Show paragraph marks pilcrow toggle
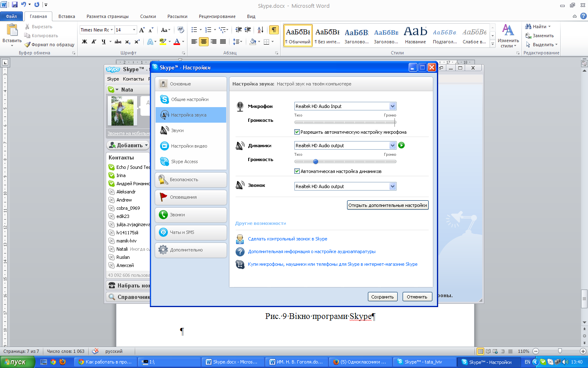 (274, 30)
